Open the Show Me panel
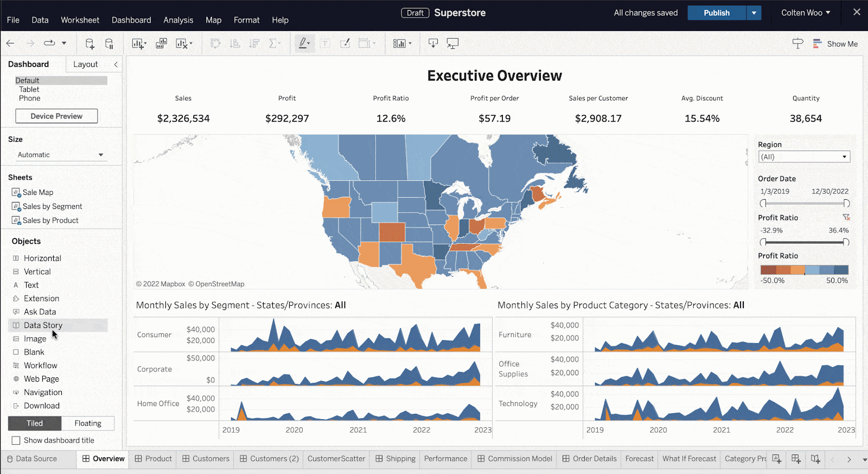The image size is (868, 474). (x=835, y=43)
